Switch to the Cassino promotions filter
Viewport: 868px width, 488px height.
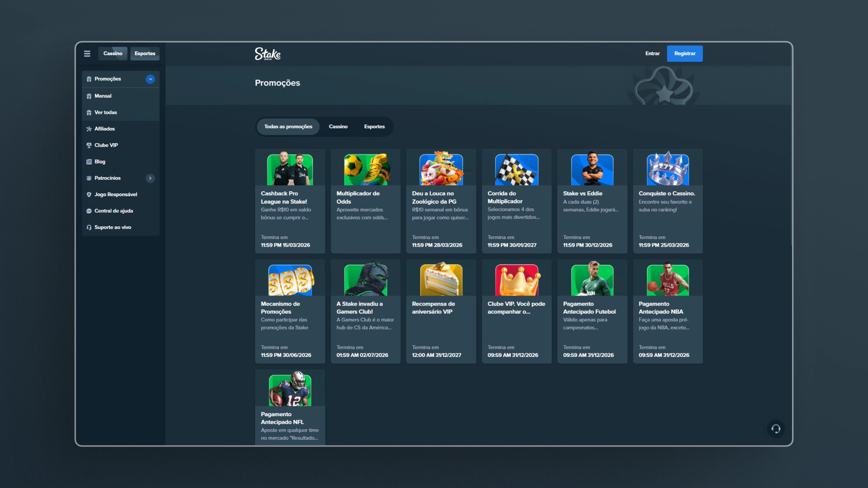tap(338, 127)
